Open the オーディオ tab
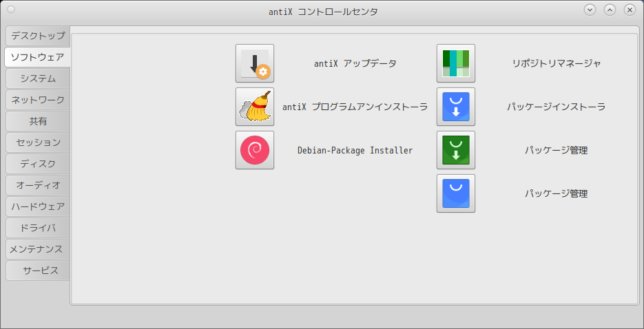The width and height of the screenshot is (644, 329). click(38, 185)
